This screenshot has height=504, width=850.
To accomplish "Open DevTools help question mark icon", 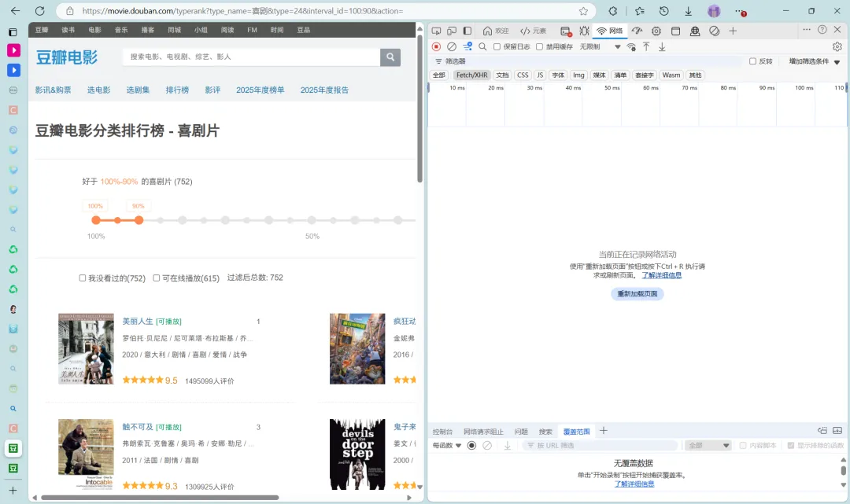I will pyautogui.click(x=822, y=30).
